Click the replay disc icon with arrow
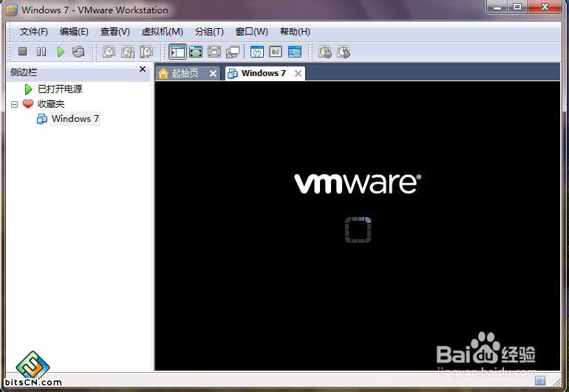This screenshot has height=392, width=569. 344,52
